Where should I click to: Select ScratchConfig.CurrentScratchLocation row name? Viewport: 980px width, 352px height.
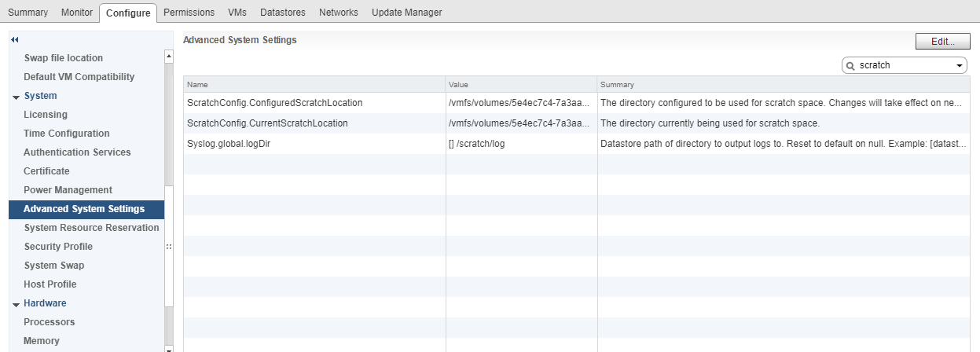pyautogui.click(x=267, y=123)
